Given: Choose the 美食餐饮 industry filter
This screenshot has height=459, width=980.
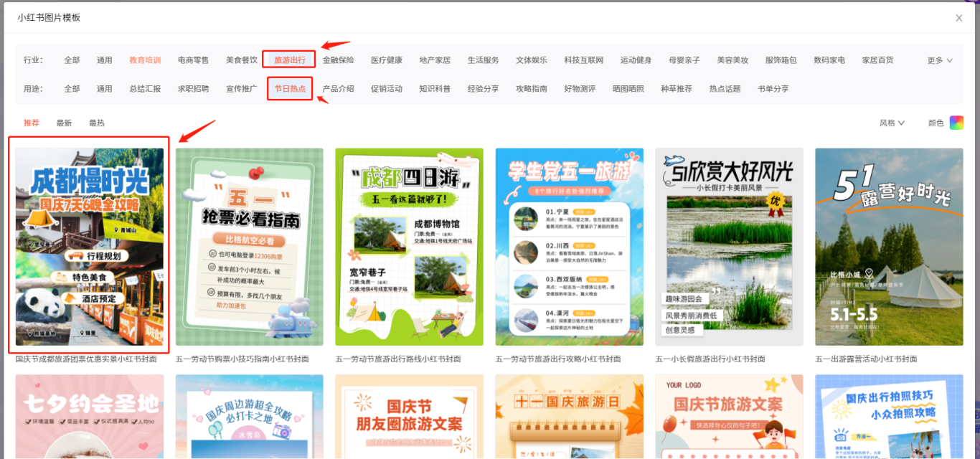Looking at the screenshot, I should click(x=241, y=60).
